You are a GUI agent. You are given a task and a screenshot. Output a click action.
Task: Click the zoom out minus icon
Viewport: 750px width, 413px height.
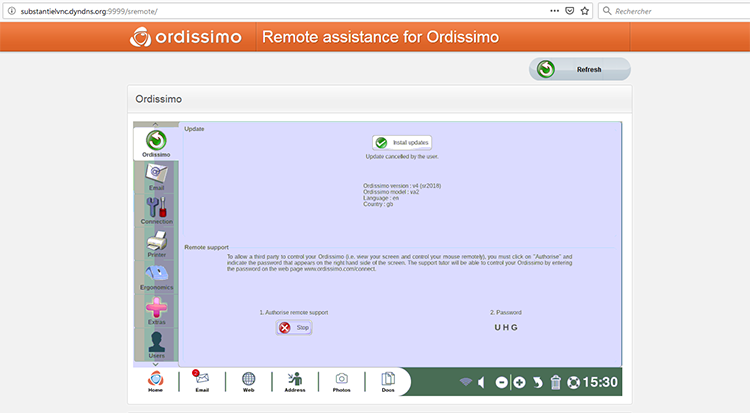(x=501, y=382)
